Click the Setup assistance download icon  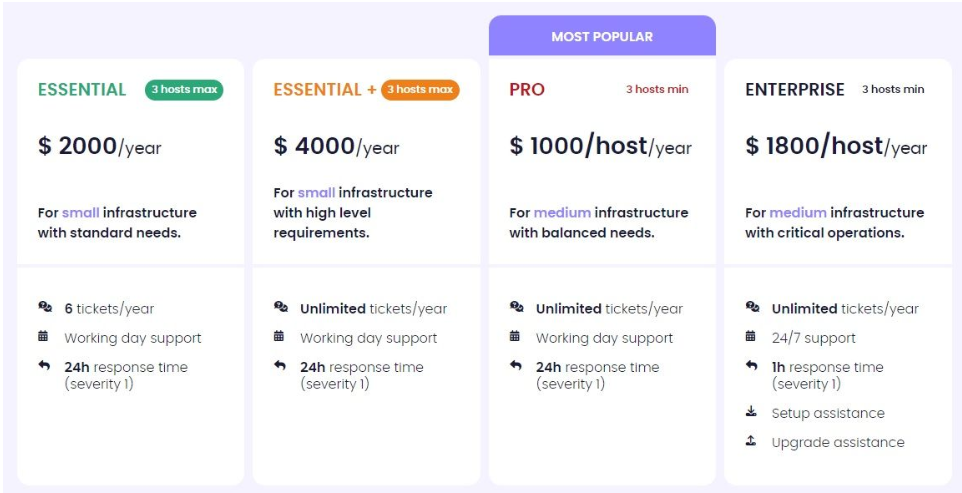tap(751, 412)
